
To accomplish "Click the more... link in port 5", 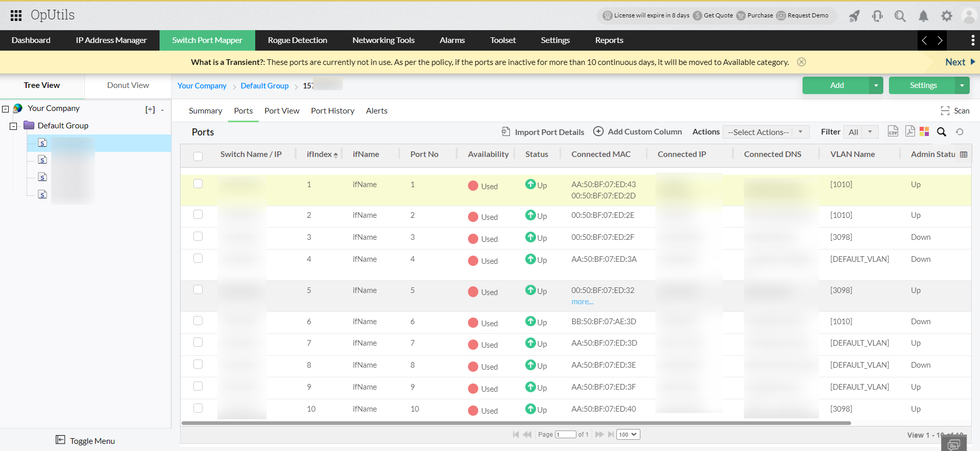I will tap(582, 302).
